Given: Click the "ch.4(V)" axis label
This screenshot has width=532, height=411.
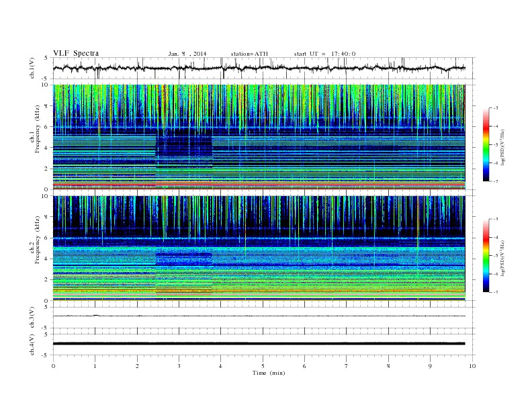Looking at the screenshot, I should pos(32,345).
